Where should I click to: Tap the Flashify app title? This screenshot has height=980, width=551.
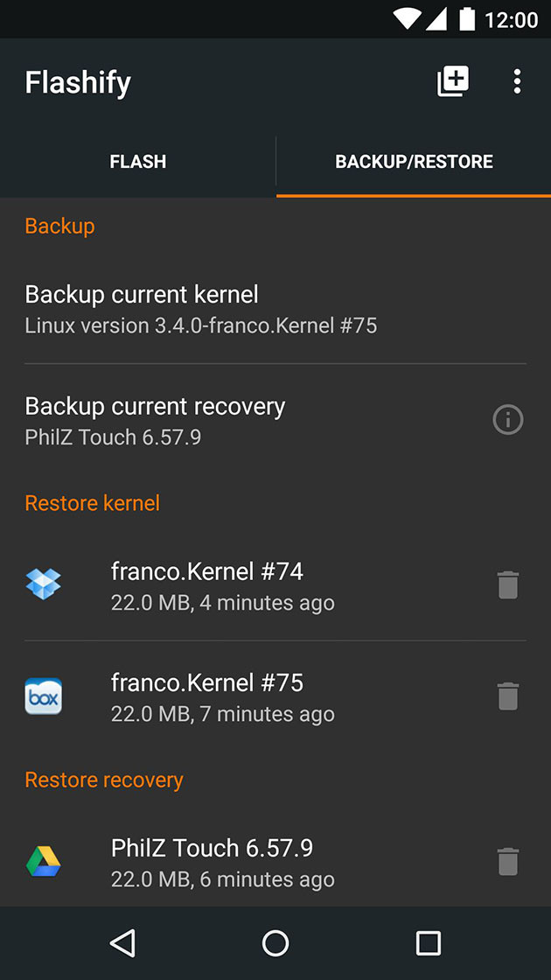click(x=78, y=82)
